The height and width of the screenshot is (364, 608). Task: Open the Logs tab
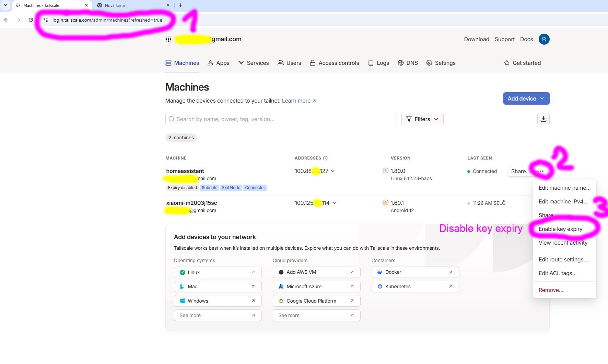[x=378, y=63]
